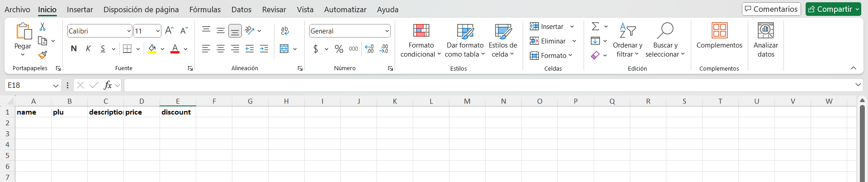
Task: Open Analizar datos tool
Action: pyautogui.click(x=765, y=41)
